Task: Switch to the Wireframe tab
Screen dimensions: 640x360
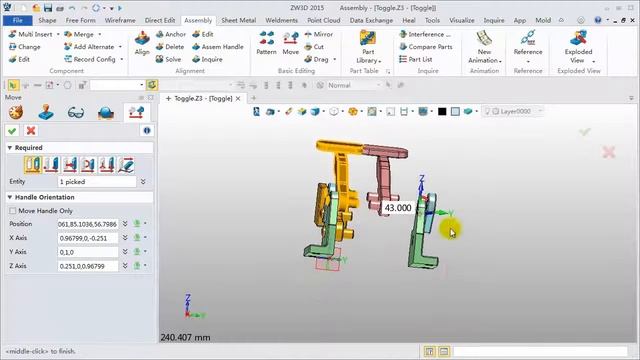Action: pos(120,20)
